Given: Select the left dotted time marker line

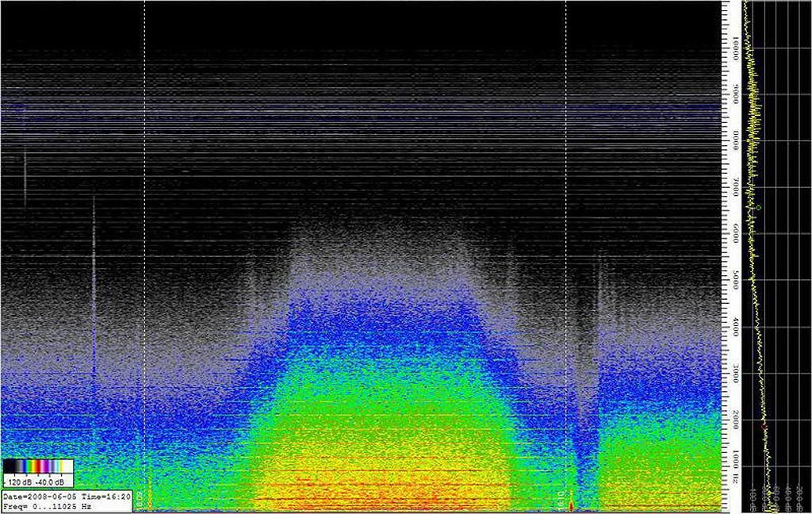Looking at the screenshot, I should click(x=144, y=238).
